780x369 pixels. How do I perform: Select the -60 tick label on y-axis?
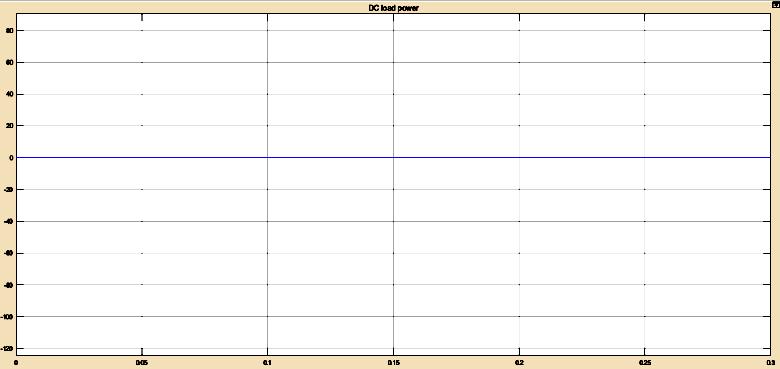pyautogui.click(x=8, y=253)
